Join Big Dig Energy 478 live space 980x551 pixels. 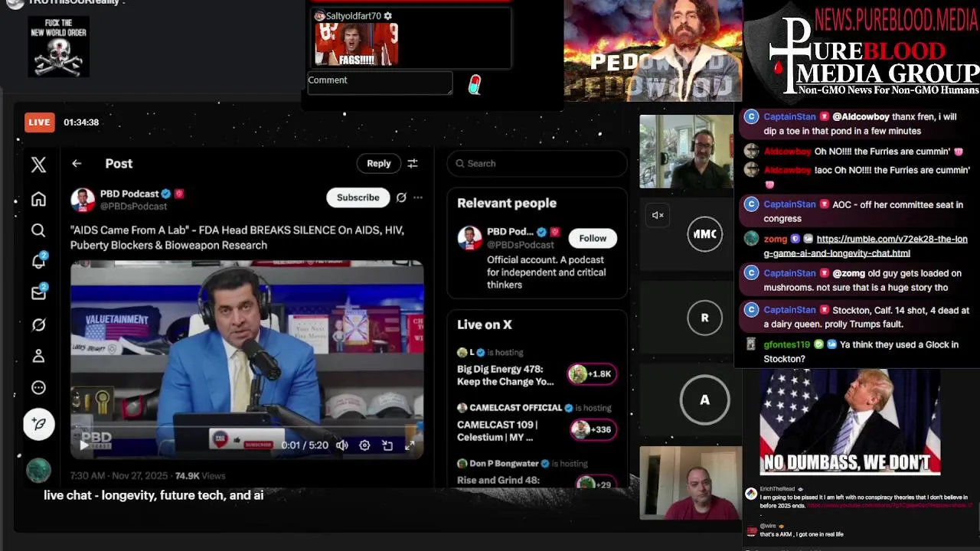[x=505, y=375]
